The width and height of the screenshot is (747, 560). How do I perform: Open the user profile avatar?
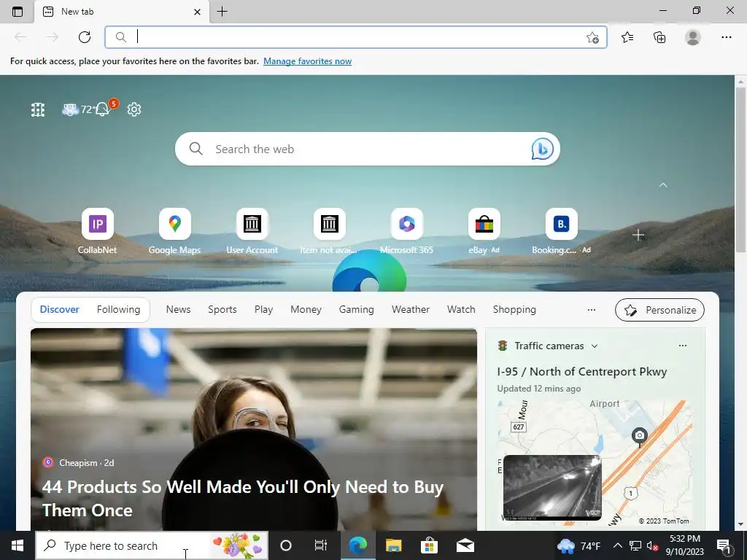click(x=693, y=37)
